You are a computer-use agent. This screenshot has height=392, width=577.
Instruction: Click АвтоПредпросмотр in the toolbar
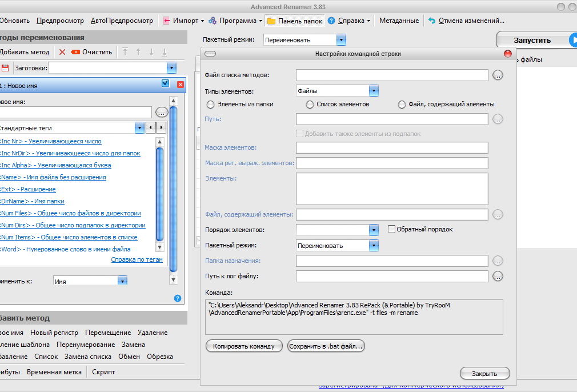point(122,21)
